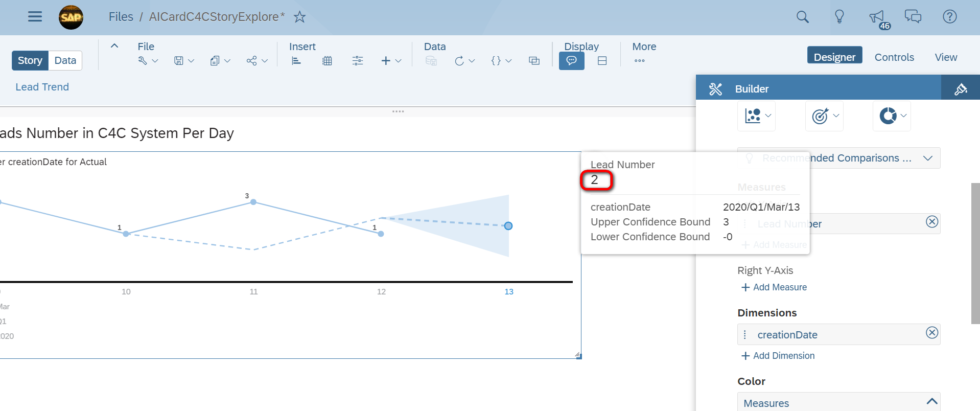Click the creationDate dimension field

pyautogui.click(x=838, y=334)
